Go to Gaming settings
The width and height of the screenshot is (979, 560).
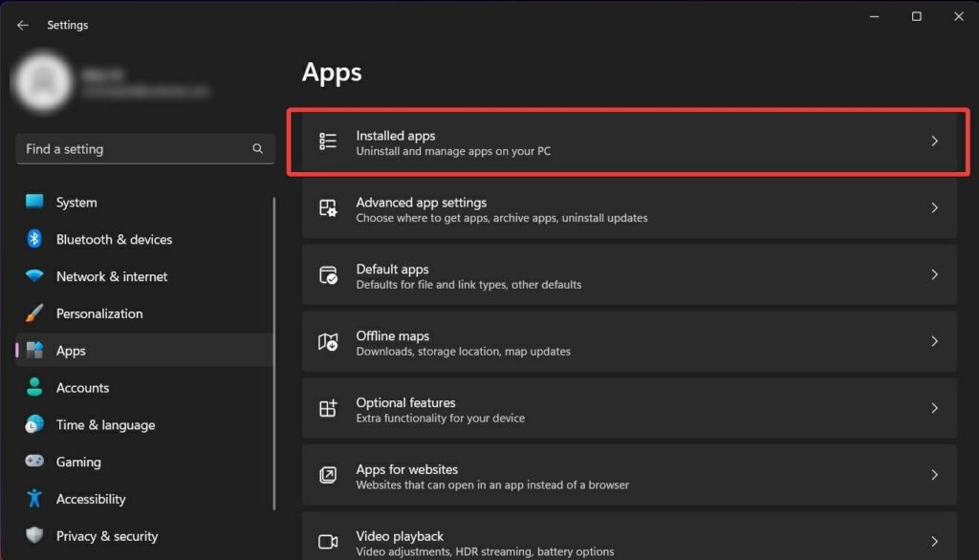click(x=78, y=462)
